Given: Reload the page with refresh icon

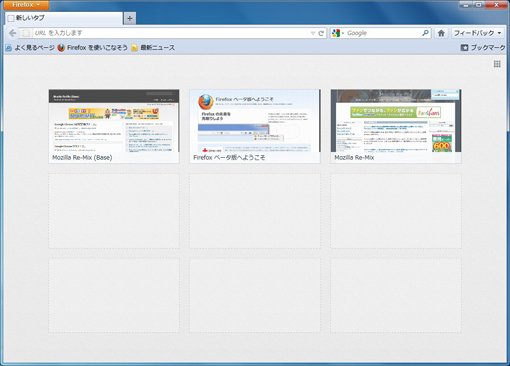Looking at the screenshot, I should pyautogui.click(x=321, y=33).
